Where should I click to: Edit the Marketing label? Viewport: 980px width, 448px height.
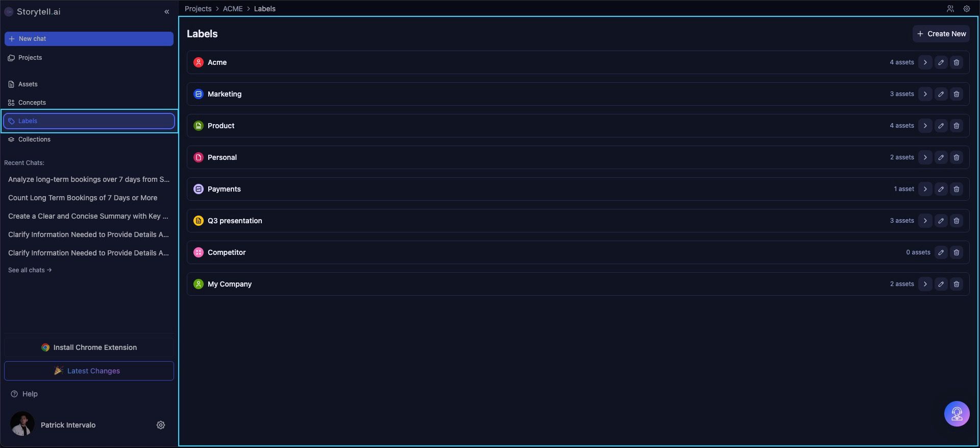pyautogui.click(x=941, y=94)
